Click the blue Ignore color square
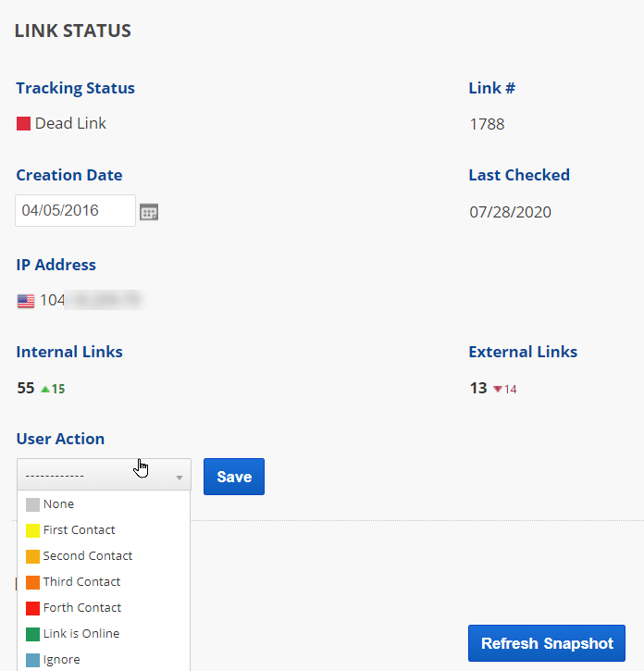This screenshot has height=671, width=644. pyautogui.click(x=32, y=660)
